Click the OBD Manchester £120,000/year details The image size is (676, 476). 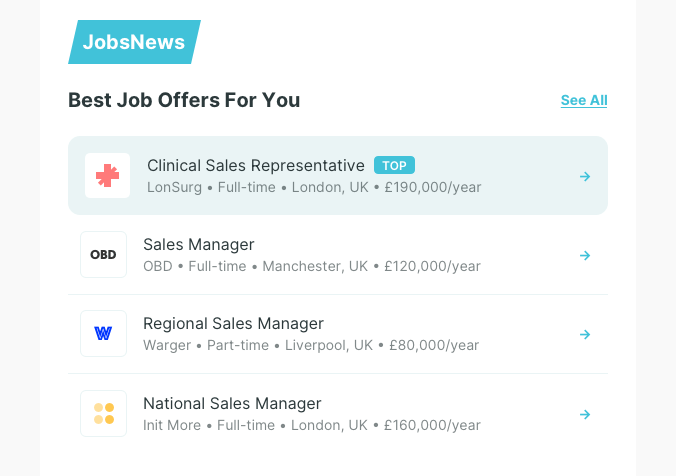point(312,266)
